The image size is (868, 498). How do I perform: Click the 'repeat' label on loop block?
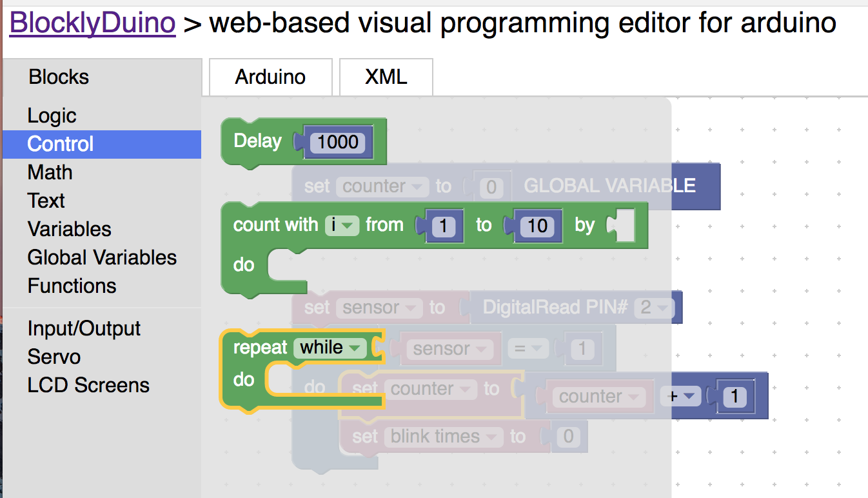pos(260,348)
